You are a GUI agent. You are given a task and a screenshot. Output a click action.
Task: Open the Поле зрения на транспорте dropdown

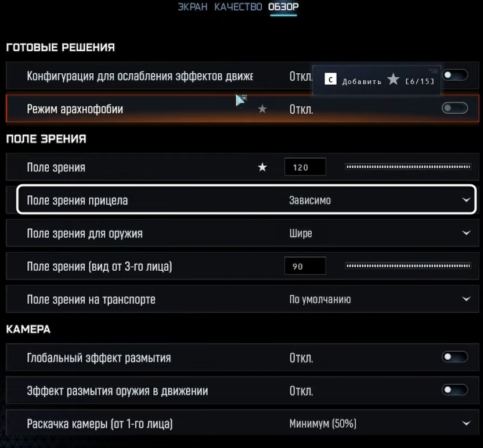[x=466, y=299]
